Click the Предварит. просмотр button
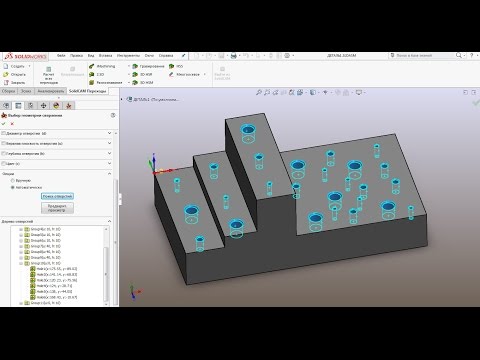 click(57, 208)
